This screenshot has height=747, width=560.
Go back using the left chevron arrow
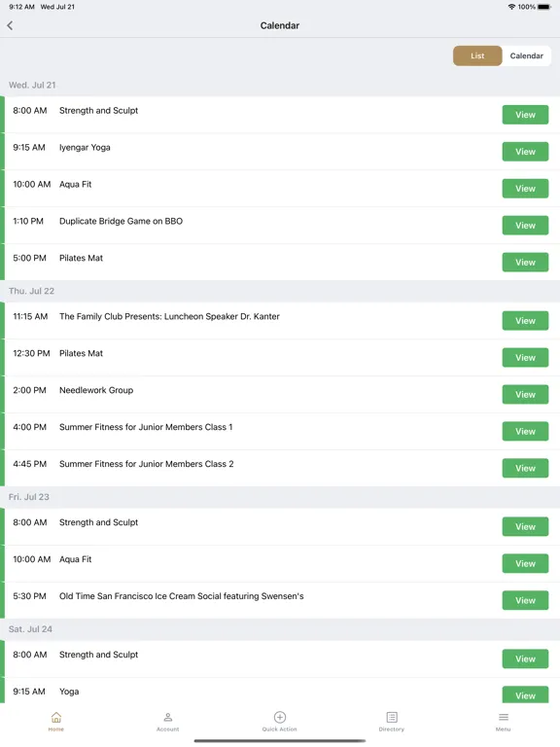coord(10,25)
